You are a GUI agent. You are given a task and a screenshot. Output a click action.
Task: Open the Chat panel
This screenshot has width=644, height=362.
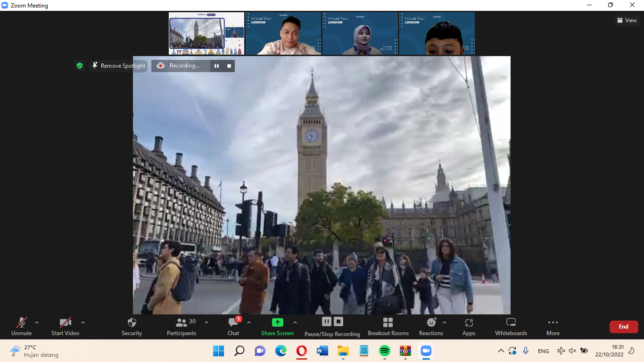pos(233,327)
